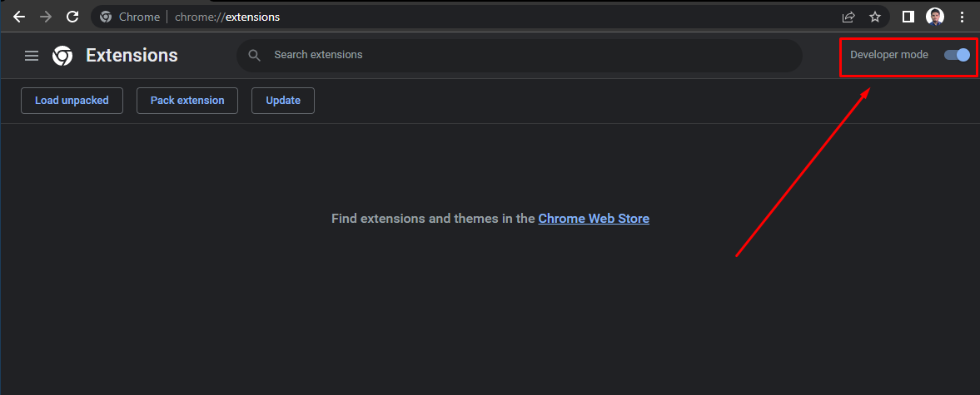
Task: Share this page using the share icon
Action: click(848, 17)
